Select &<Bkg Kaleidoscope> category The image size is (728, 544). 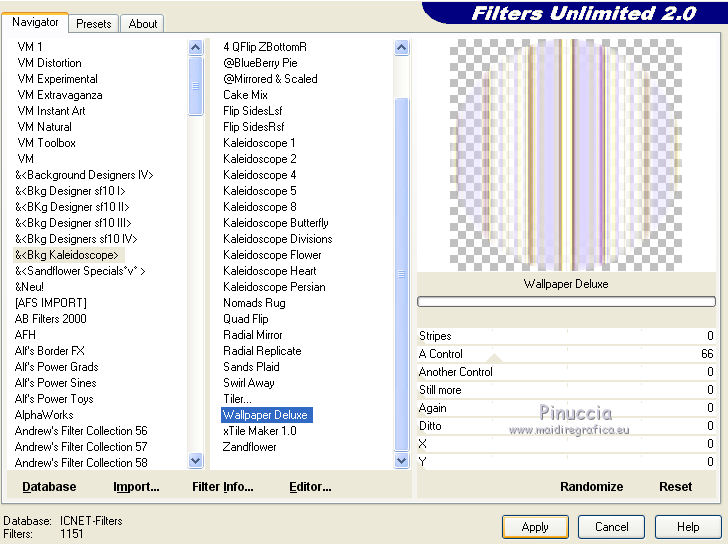coord(67,255)
